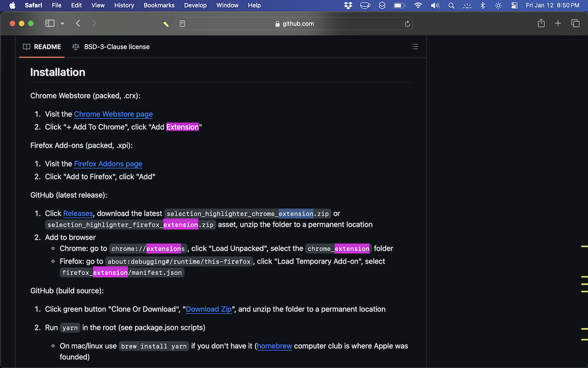588x368 pixels.
Task: Click the Bluetooth menu bar icon
Action: click(x=482, y=6)
